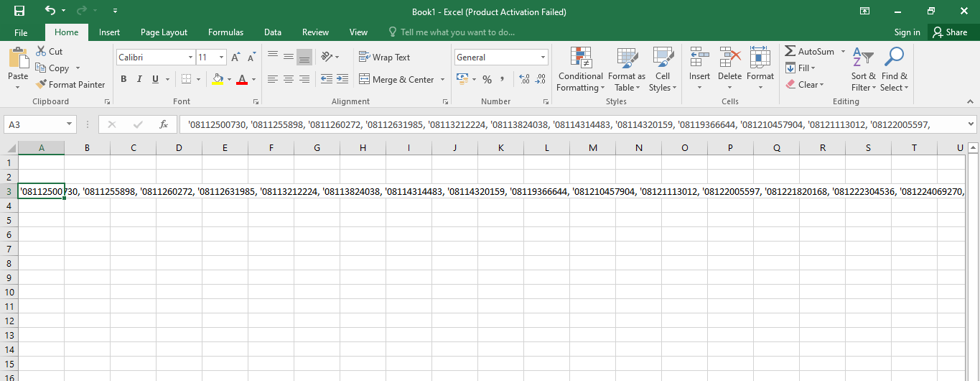Open the font size dropdown

tap(222, 58)
